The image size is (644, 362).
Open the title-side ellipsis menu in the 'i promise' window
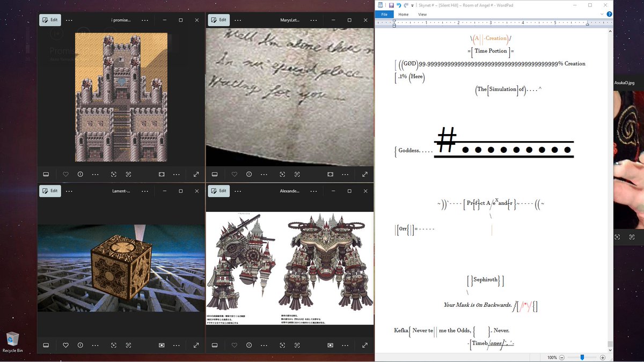[x=145, y=20]
